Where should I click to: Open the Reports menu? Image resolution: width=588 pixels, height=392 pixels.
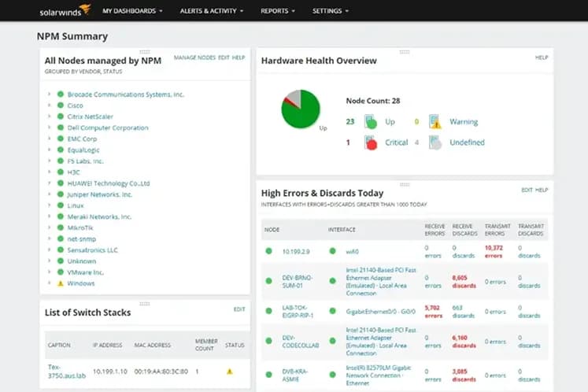coord(278,11)
